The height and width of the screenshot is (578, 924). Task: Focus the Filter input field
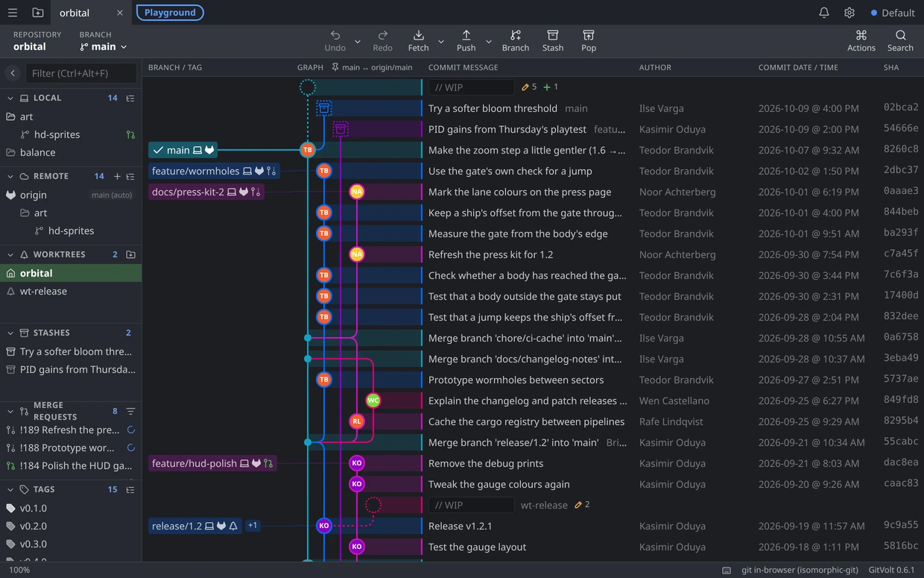click(x=81, y=73)
